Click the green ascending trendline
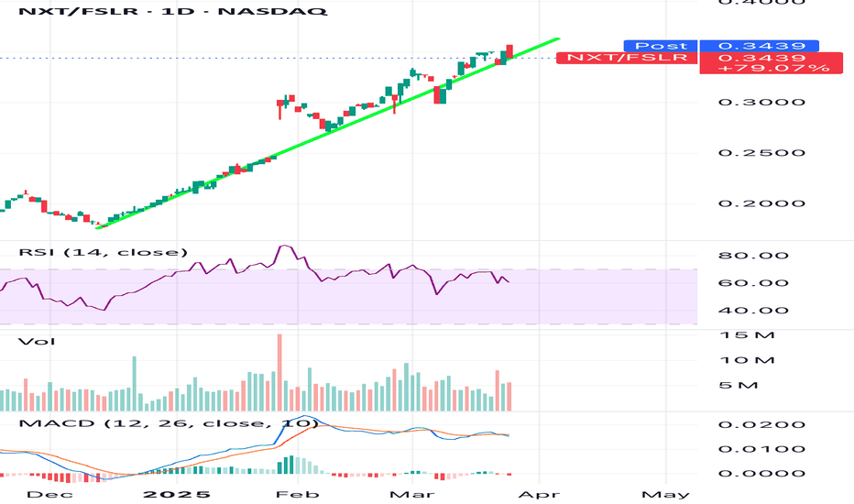854x504 pixels. tap(328, 134)
